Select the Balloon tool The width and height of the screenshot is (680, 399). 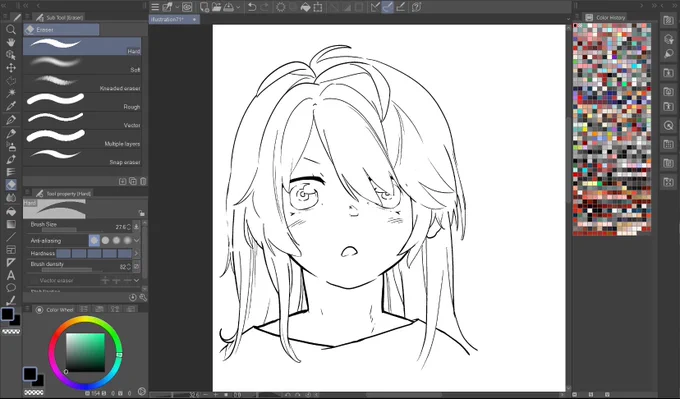11,288
